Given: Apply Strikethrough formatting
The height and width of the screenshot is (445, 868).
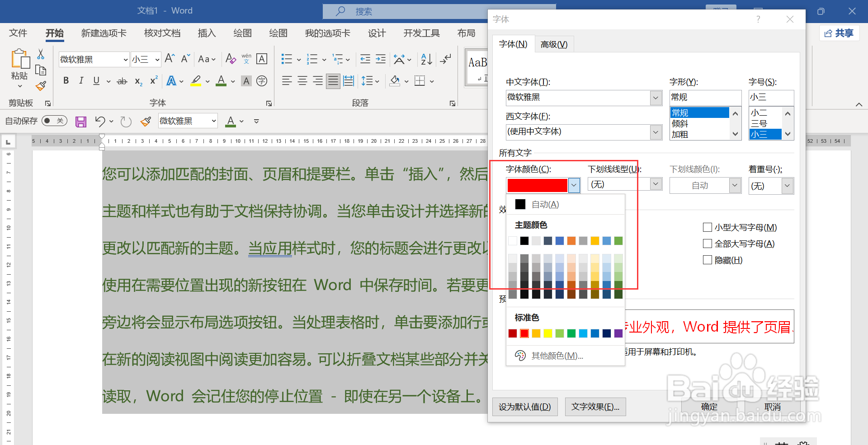Looking at the screenshot, I should [122, 81].
